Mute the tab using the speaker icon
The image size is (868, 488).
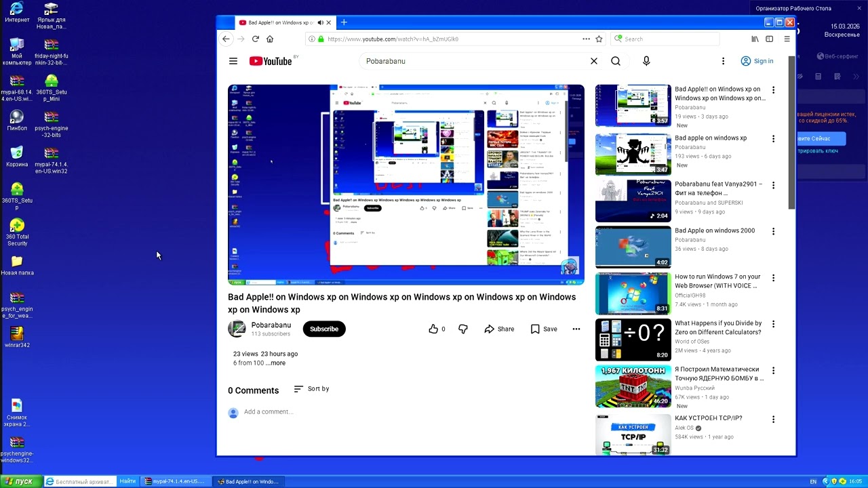[x=320, y=22]
